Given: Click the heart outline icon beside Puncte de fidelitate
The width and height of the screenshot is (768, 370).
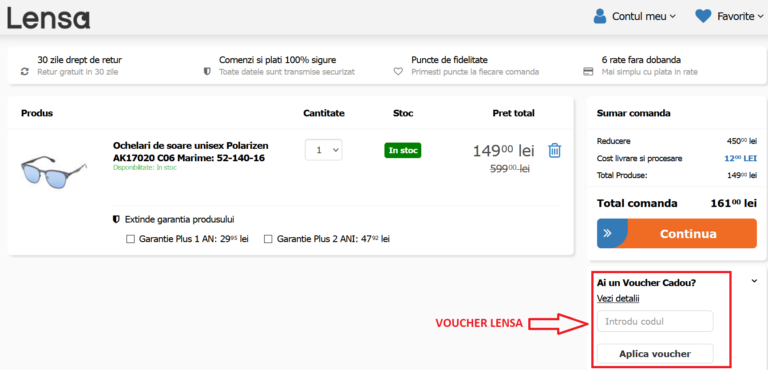Looking at the screenshot, I should (398, 72).
